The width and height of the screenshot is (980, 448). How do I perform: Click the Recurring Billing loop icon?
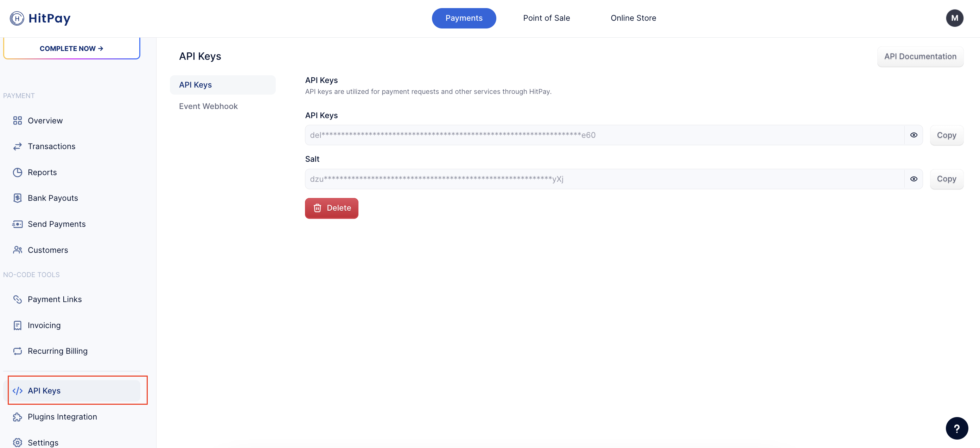[18, 351]
